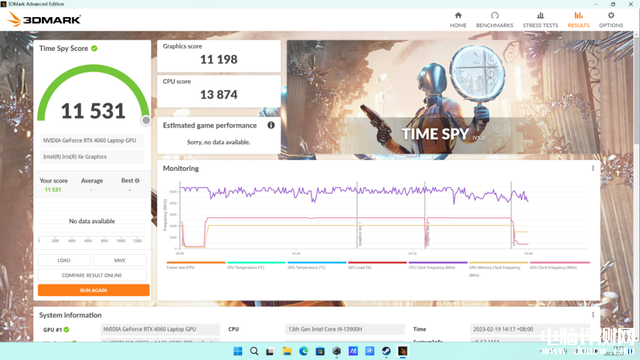Screen dimensions: 640x360
Task: Click the 3DMark logo
Action: pyautogui.click(x=44, y=19)
